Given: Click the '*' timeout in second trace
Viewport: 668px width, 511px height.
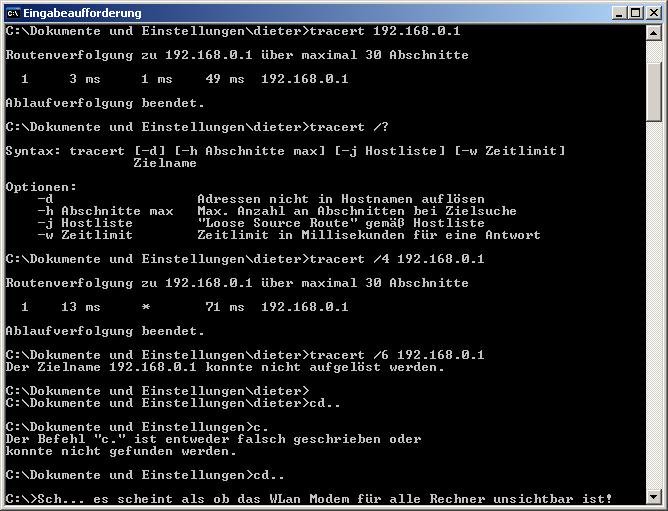Looking at the screenshot, I should [146, 307].
